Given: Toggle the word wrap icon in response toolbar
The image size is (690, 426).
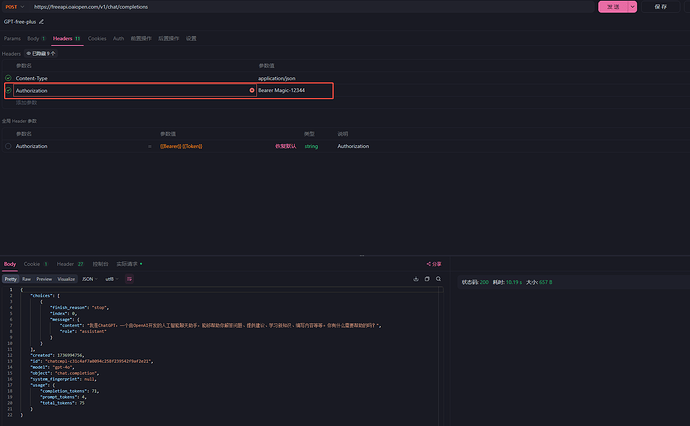Looking at the screenshot, I should [129, 279].
